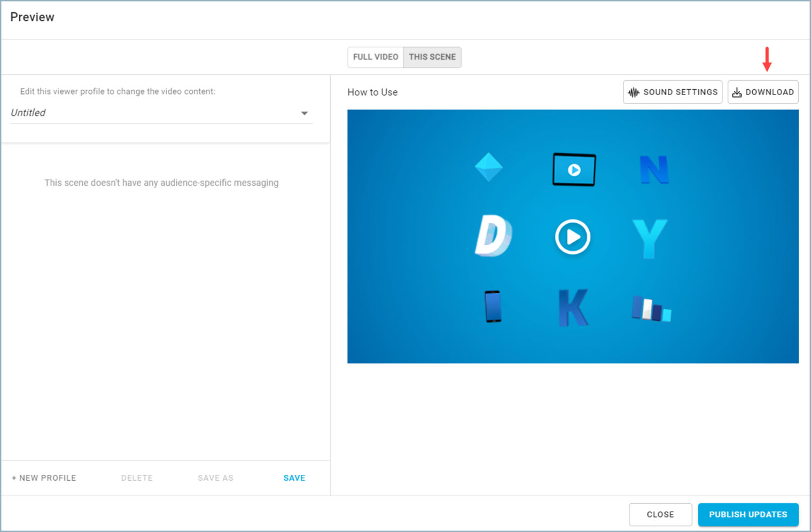Click the letter K in the video
The height and width of the screenshot is (532, 811).
[x=573, y=308]
